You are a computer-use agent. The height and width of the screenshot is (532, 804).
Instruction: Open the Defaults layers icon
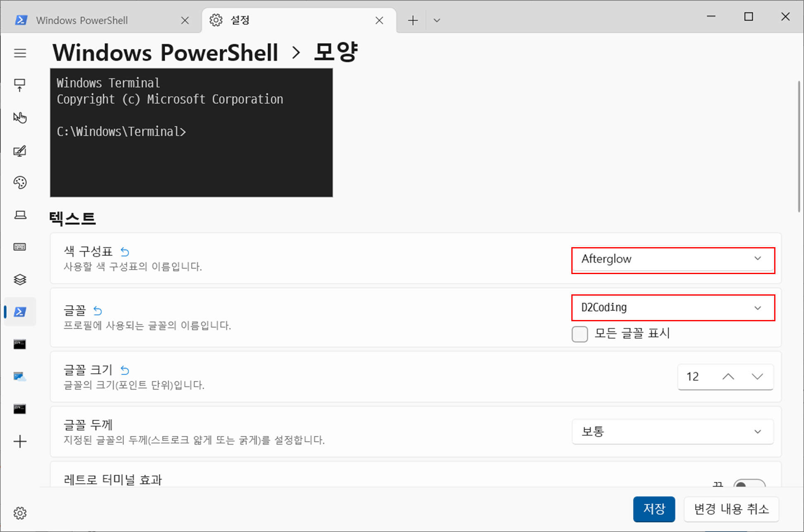tap(20, 279)
